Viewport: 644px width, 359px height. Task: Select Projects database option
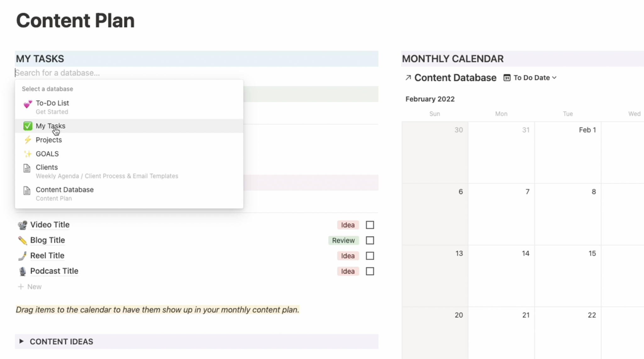pos(48,140)
